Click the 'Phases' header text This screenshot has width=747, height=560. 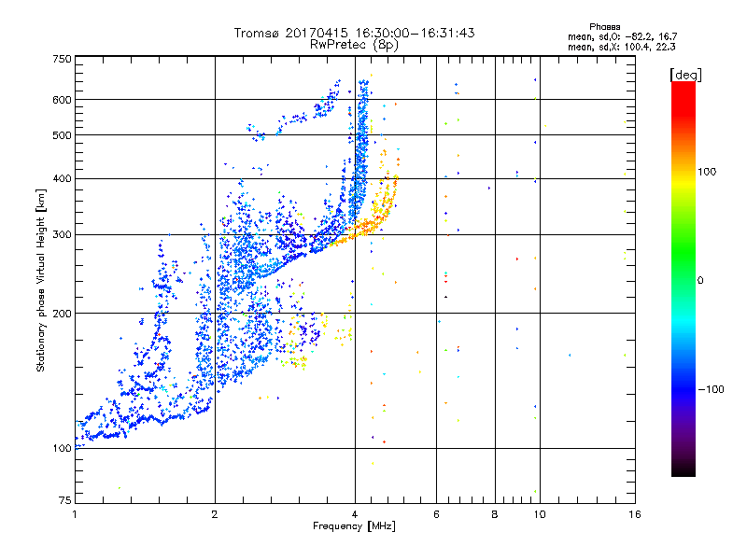click(604, 27)
